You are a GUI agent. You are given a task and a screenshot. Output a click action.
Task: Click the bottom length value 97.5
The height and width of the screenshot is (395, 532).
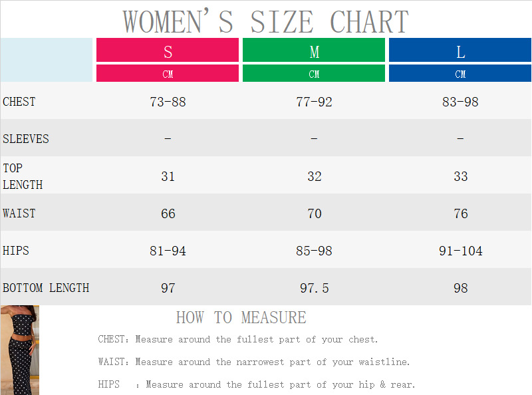coord(314,288)
